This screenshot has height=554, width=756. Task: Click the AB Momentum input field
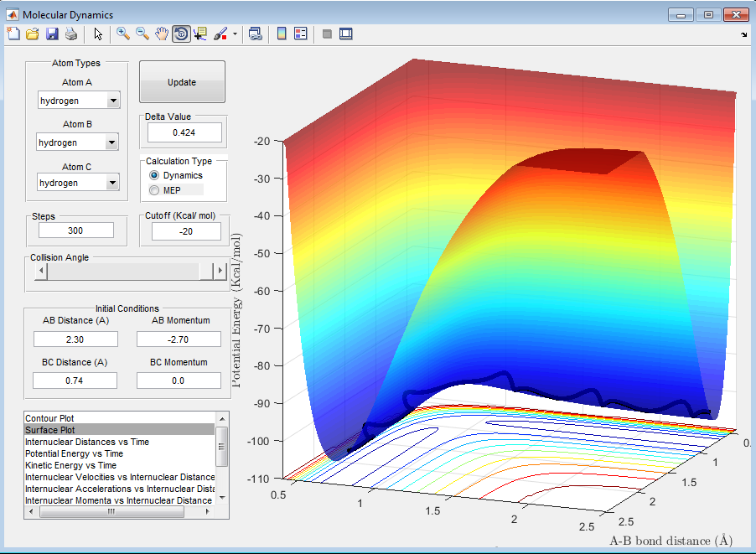[179, 339]
